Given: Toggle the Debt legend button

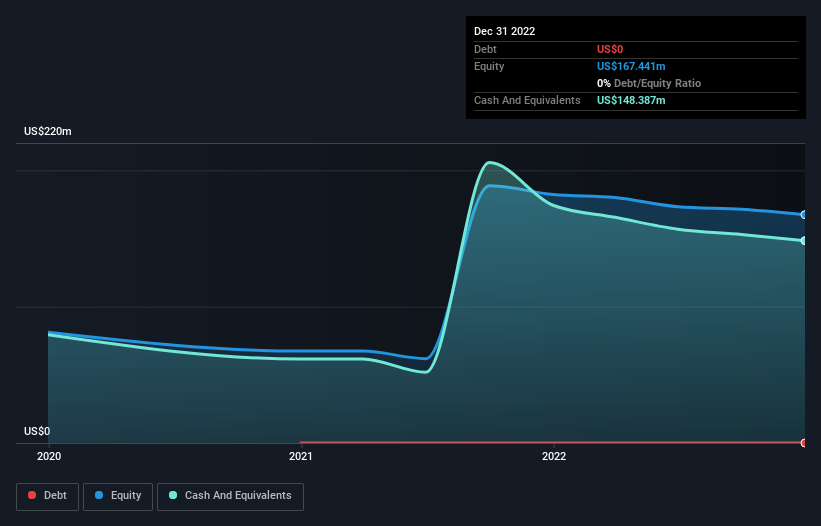Looking at the screenshot, I should pos(47,496).
